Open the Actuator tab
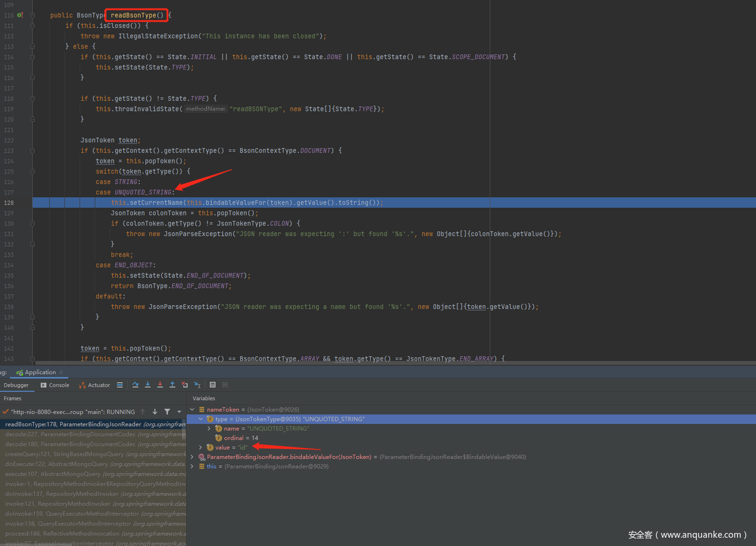The image size is (756, 546). click(94, 385)
